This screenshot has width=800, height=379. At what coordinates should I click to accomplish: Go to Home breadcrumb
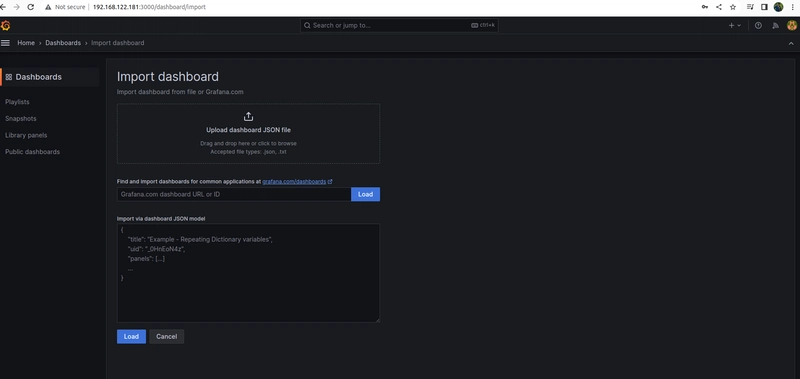[26, 43]
